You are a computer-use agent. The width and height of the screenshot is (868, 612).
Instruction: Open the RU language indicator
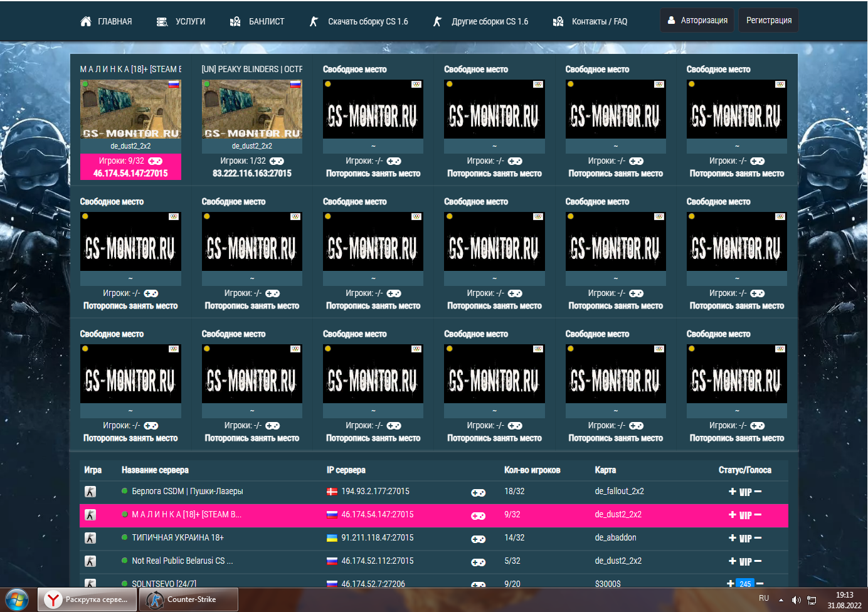(764, 599)
